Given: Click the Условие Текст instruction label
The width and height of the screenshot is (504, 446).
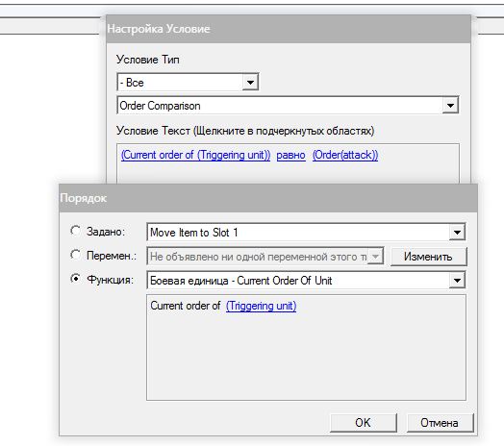Looking at the screenshot, I should click(245, 131).
